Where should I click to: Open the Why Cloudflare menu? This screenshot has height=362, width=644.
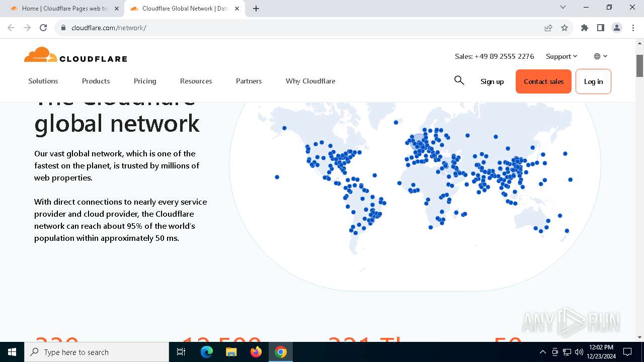tap(310, 81)
